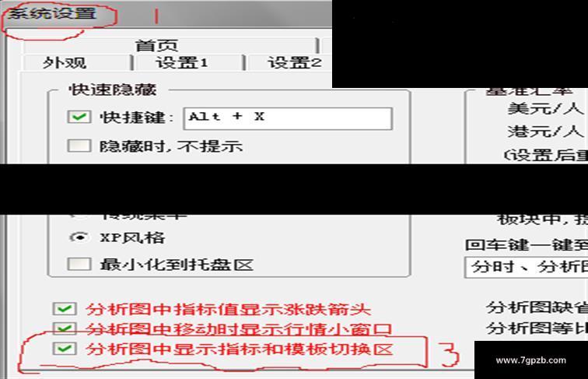588x379 pixels.
Task: Toggle 分析图中指标值显示涨跌箭头 checkbox
Action: (65, 309)
